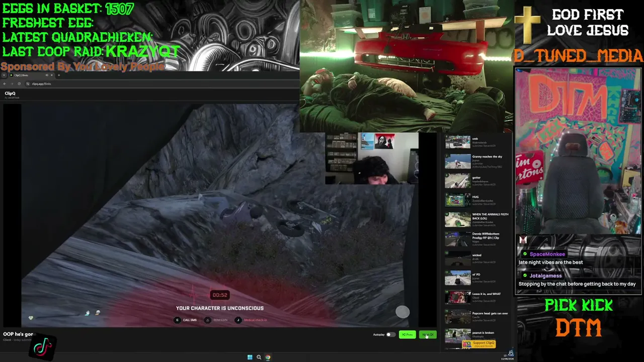Click SpaceMonkee's username in chat

point(547,254)
